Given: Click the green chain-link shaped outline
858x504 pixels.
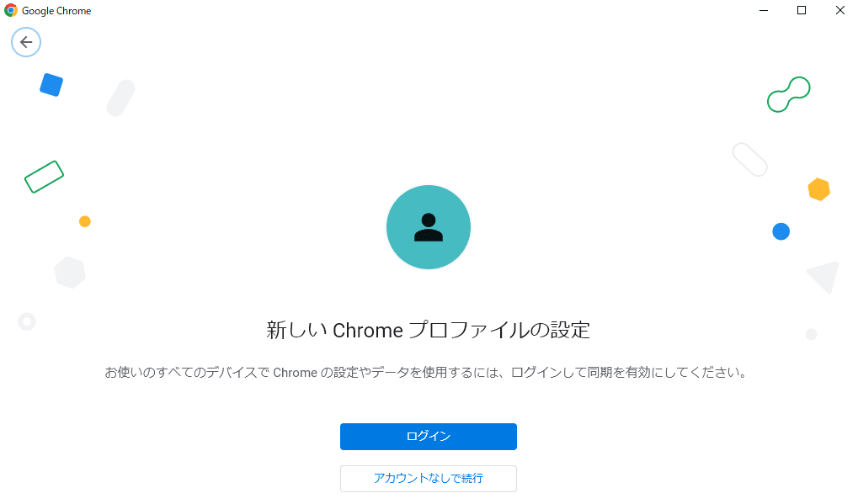Looking at the screenshot, I should pos(788,94).
